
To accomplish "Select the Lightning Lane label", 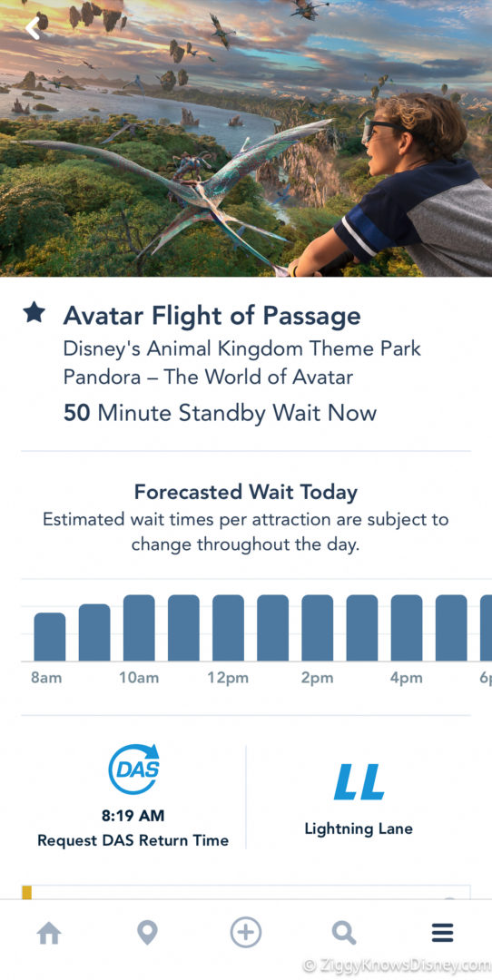I will tap(359, 829).
